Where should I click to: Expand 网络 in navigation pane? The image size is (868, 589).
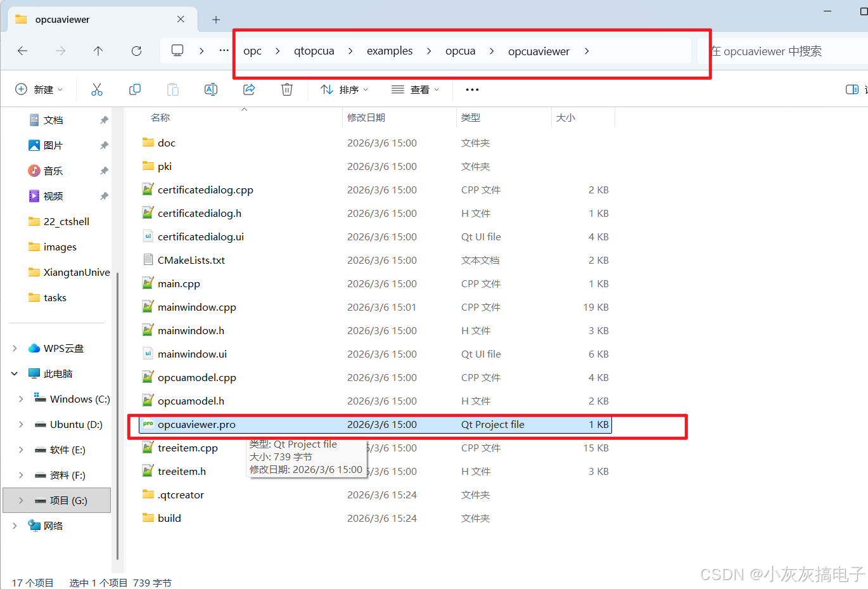(15, 526)
